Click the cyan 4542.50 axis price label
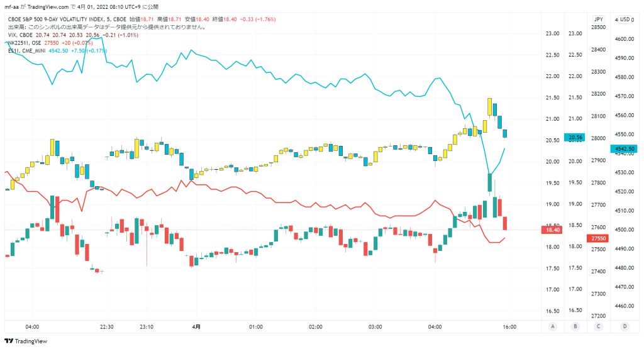 pyautogui.click(x=625, y=148)
